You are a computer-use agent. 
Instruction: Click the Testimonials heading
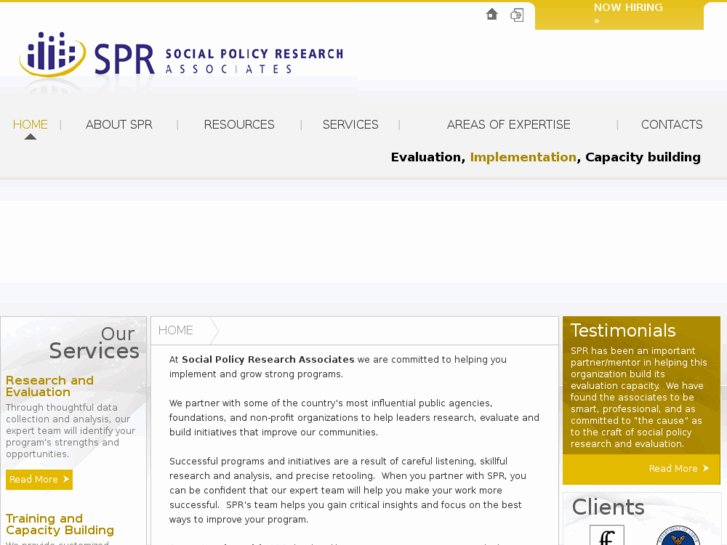pyautogui.click(x=623, y=331)
